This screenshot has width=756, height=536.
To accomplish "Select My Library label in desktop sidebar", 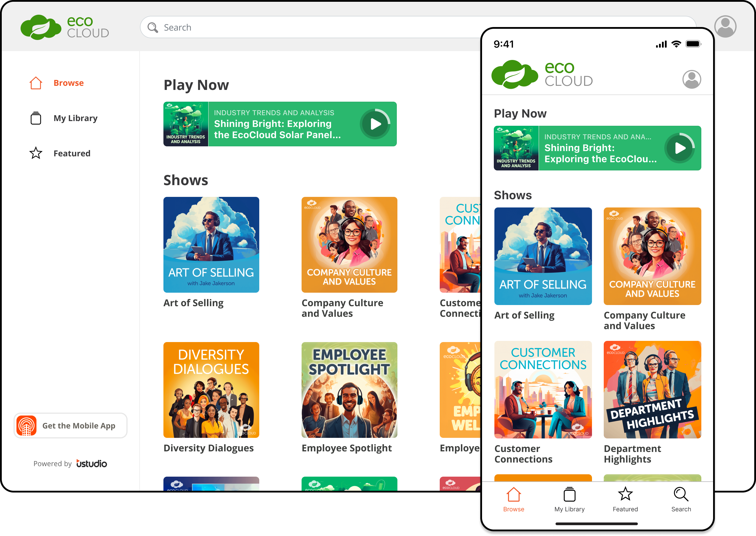I will [76, 118].
